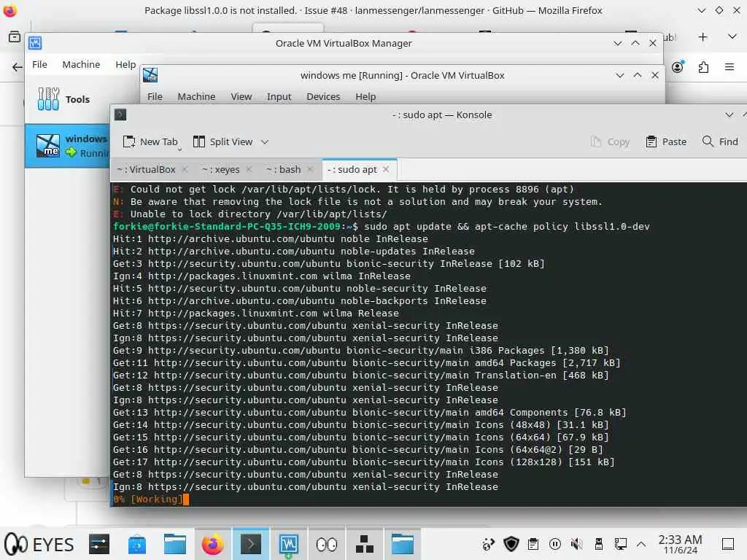Open Firefox hamburger application menu
Image resolution: width=747 pixels, height=560 pixels.
(x=729, y=67)
